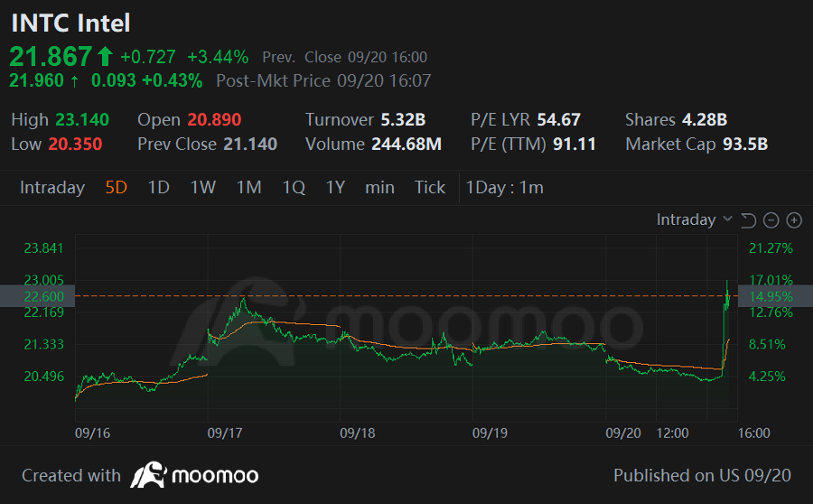Select the 5D timeframe tab
Image resolution: width=813 pixels, height=504 pixels.
[117, 187]
